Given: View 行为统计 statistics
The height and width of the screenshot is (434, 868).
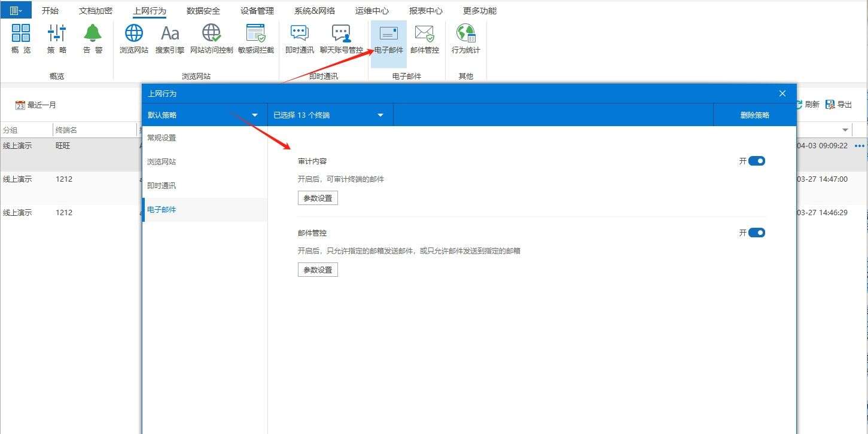Looking at the screenshot, I should point(465,39).
